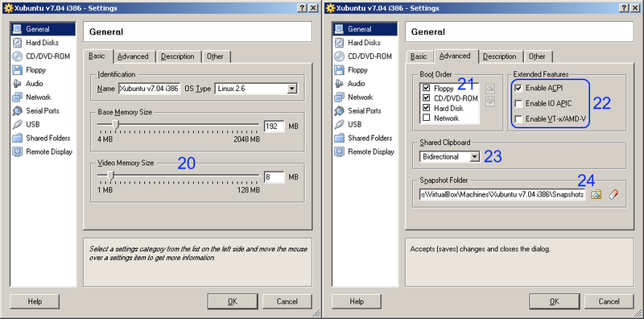Switch to Other tab in left window
The image size is (644, 319).
[x=215, y=56]
